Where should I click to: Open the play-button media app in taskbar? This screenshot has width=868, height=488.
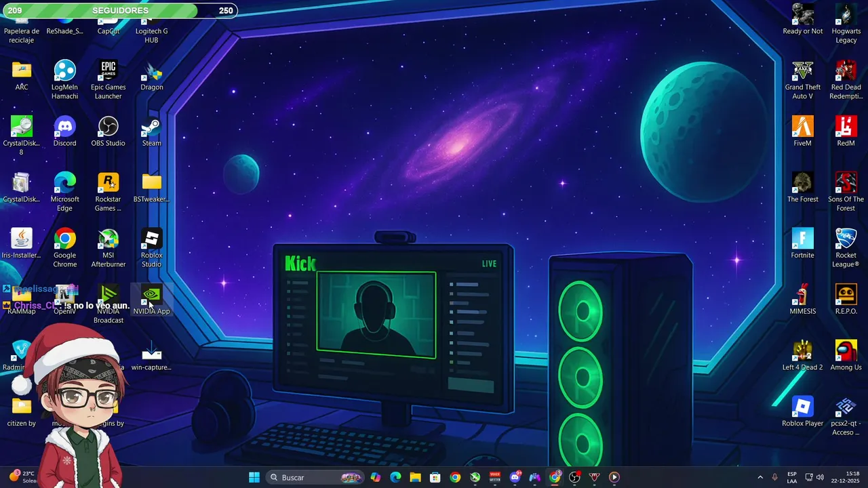pyautogui.click(x=614, y=477)
